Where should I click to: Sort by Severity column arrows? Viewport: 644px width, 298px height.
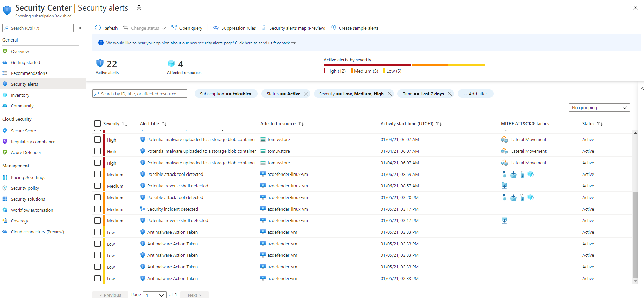125,124
